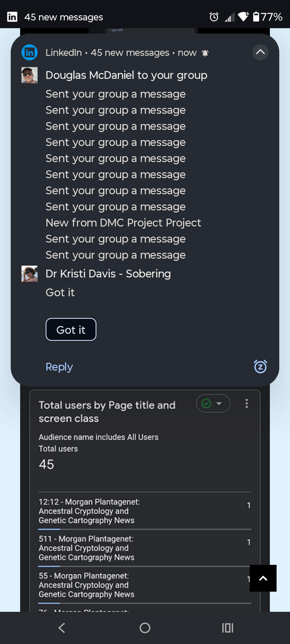Screen dimensions: 290x644
Task: Tap Douglas McDaniel's profile picture
Action: click(x=30, y=75)
